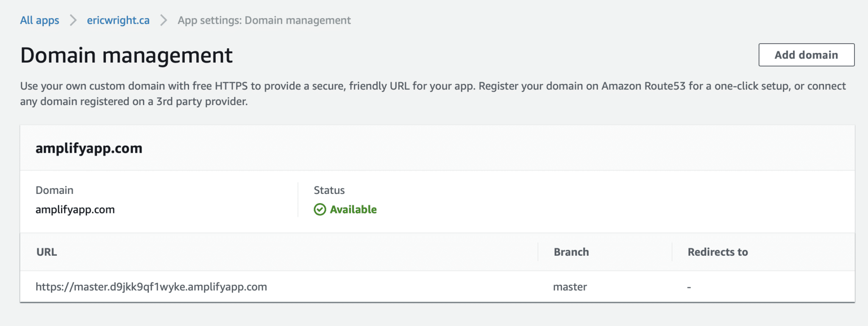Click the chevron after All apps
868x326 pixels.
[73, 20]
